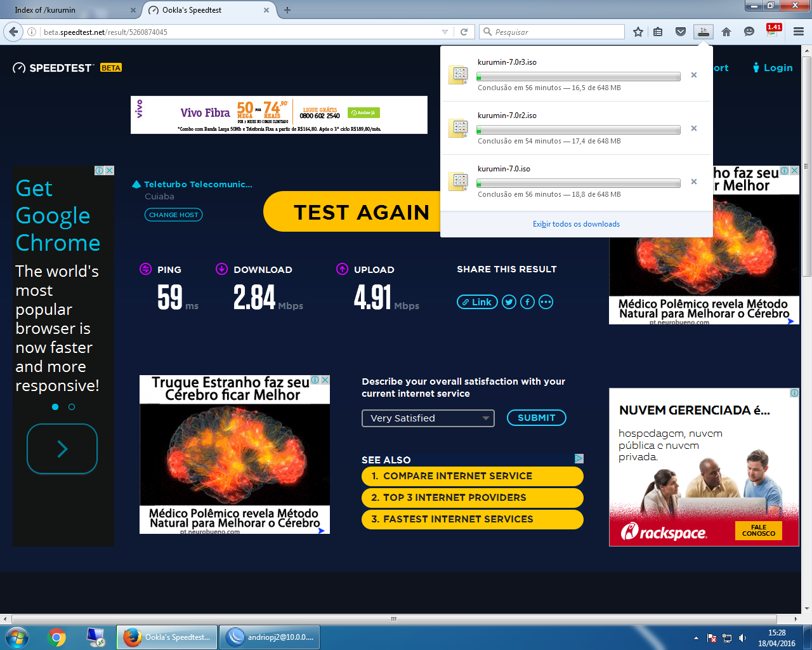The height and width of the screenshot is (650, 812).
Task: Open the bookmarks list icon
Action: [x=658, y=32]
